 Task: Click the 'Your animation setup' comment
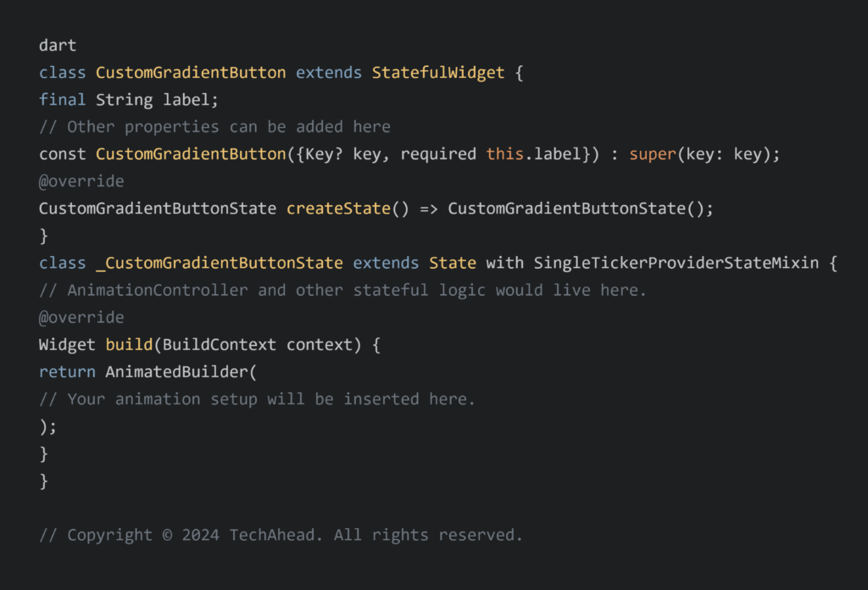(x=257, y=398)
